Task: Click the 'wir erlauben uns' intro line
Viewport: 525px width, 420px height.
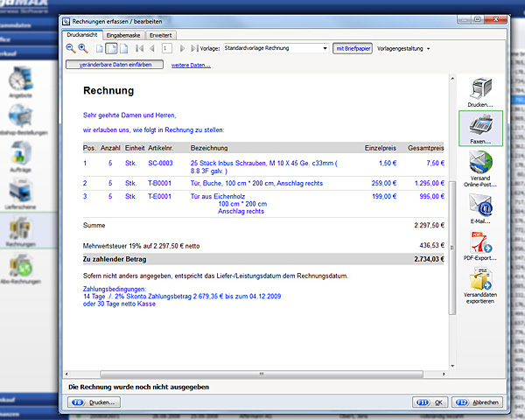Action: (154, 130)
